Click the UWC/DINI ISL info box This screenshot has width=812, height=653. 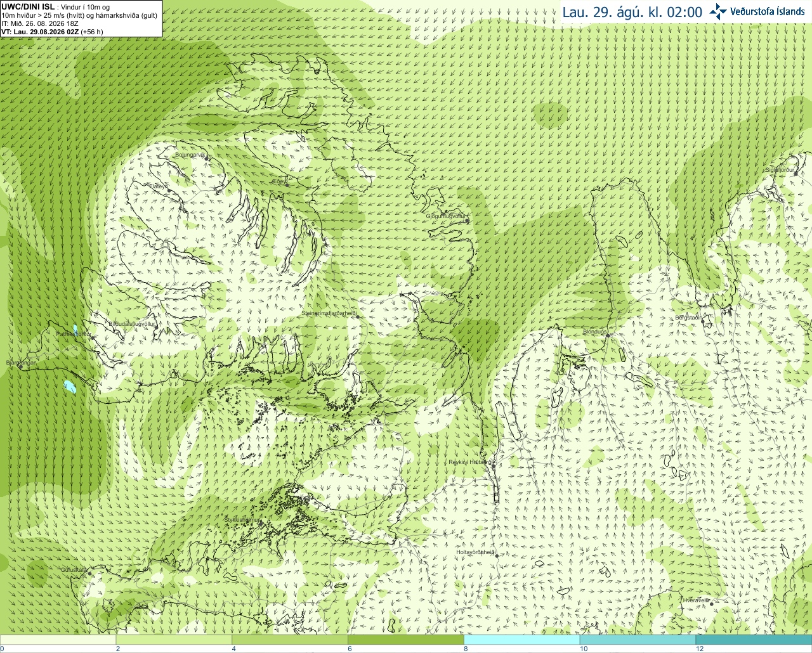tap(81, 18)
